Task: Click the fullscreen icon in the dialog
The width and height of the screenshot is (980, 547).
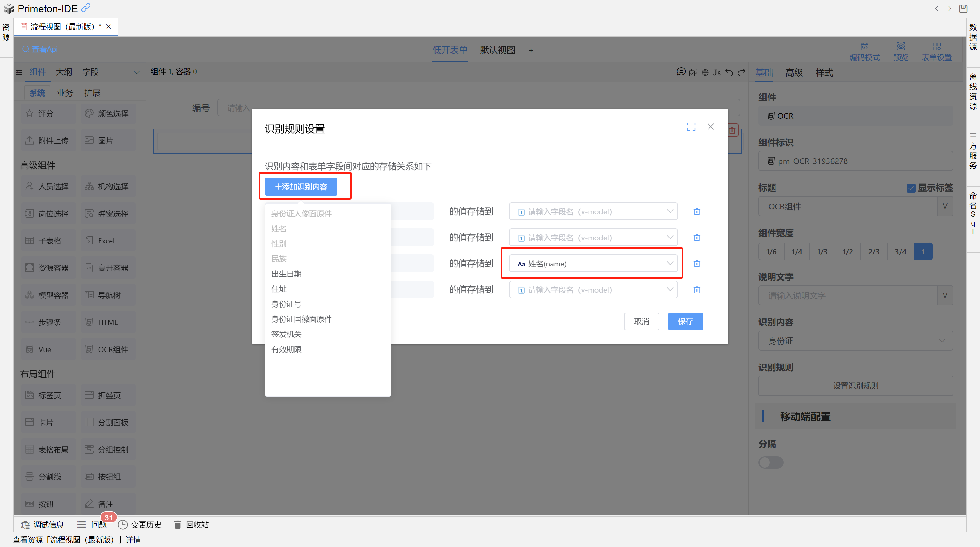Action: pyautogui.click(x=691, y=127)
